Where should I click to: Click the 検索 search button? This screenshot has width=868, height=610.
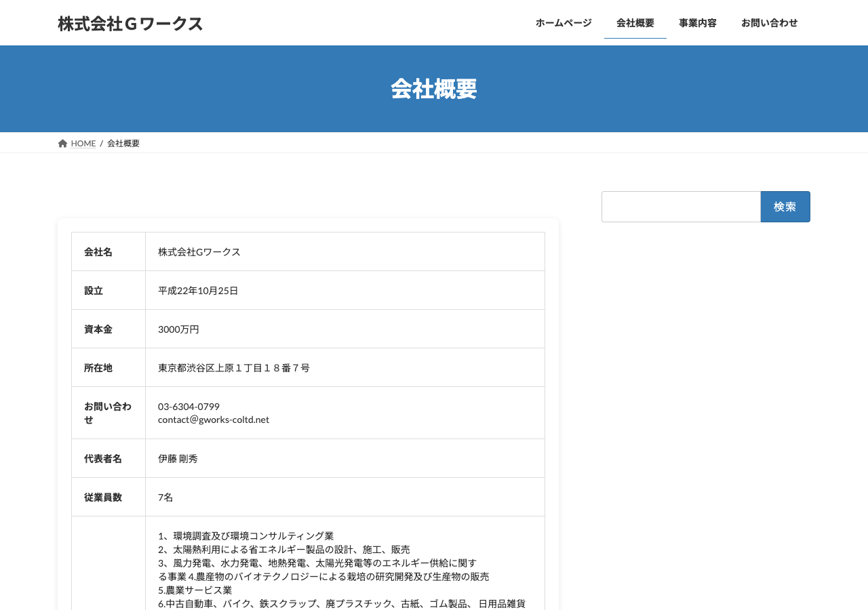(x=785, y=207)
